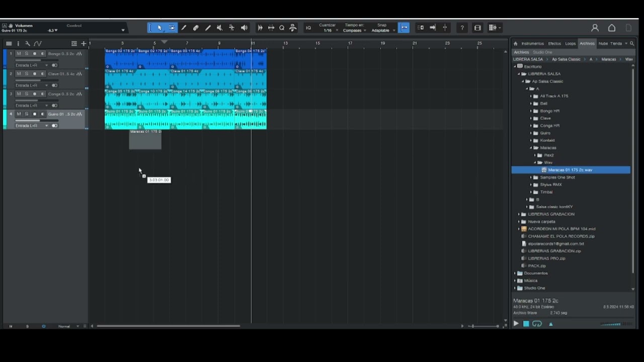The height and width of the screenshot is (362, 644).
Task: Open the track list icon
Action: (x=74, y=44)
